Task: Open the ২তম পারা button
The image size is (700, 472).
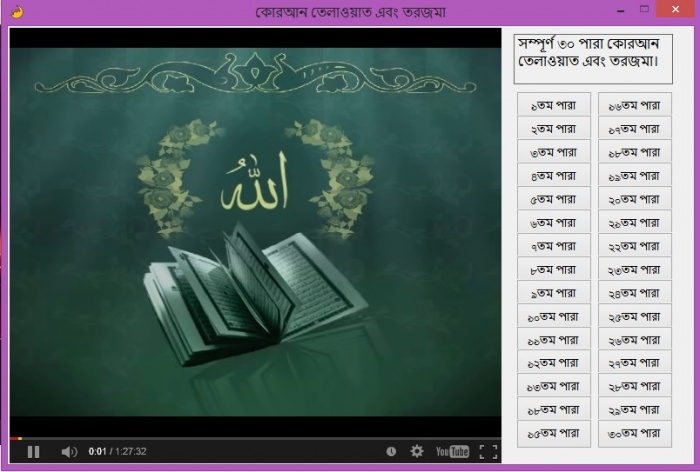Action: (554, 129)
